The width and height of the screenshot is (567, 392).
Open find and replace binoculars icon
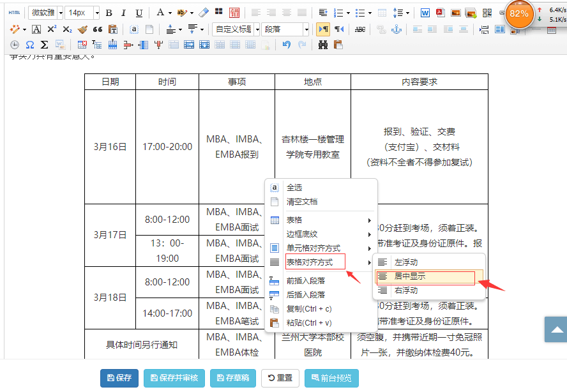pos(322,45)
